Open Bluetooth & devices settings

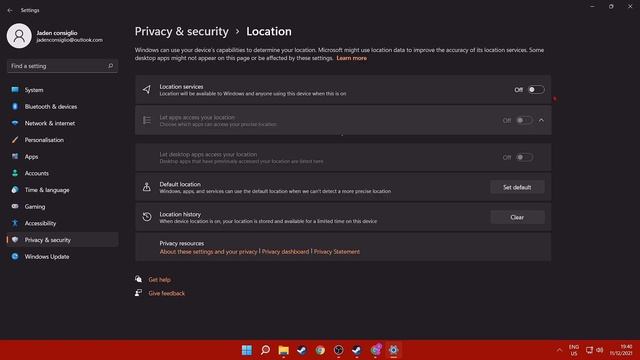(62, 107)
